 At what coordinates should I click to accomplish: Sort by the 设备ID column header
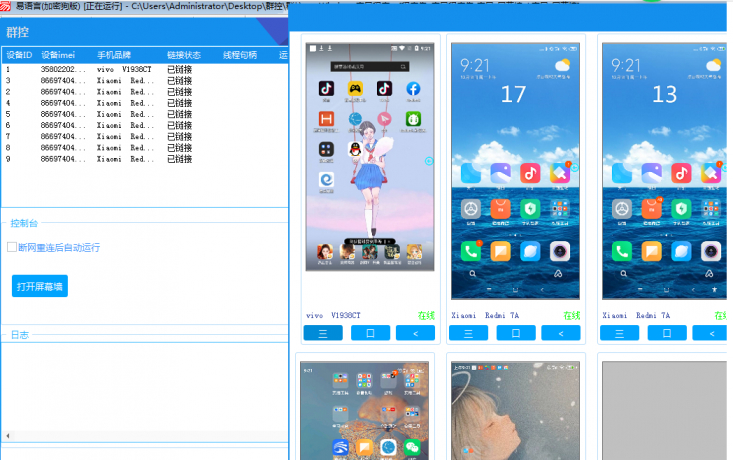(x=19, y=55)
